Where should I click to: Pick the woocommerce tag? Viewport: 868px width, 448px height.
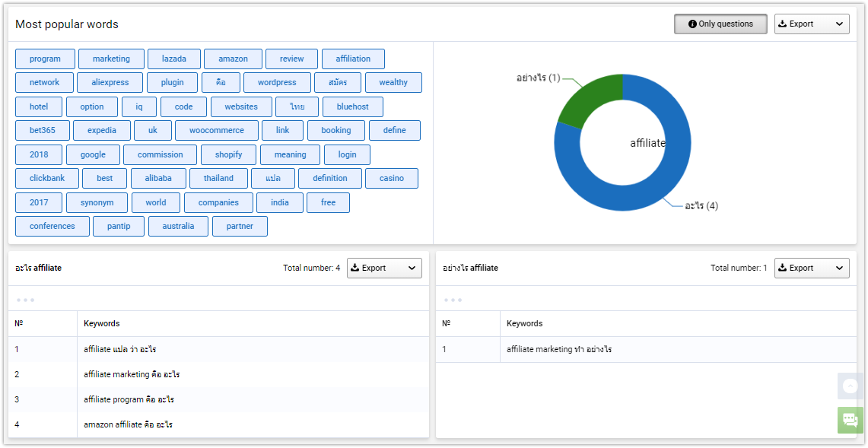coord(217,131)
